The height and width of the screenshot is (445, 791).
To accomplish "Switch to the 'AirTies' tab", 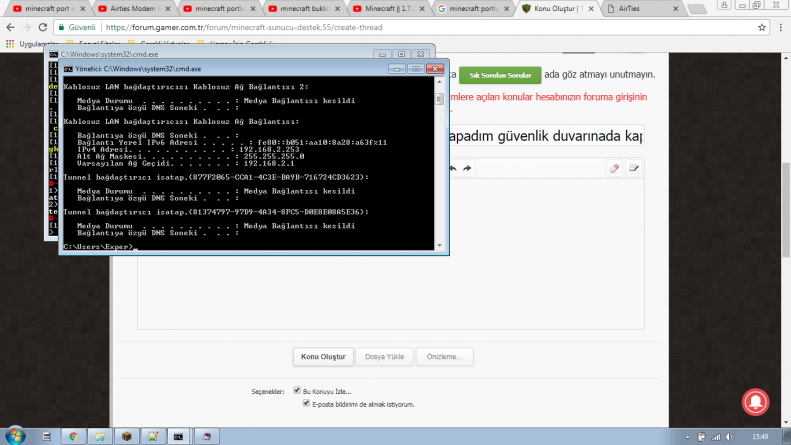I will [x=641, y=9].
